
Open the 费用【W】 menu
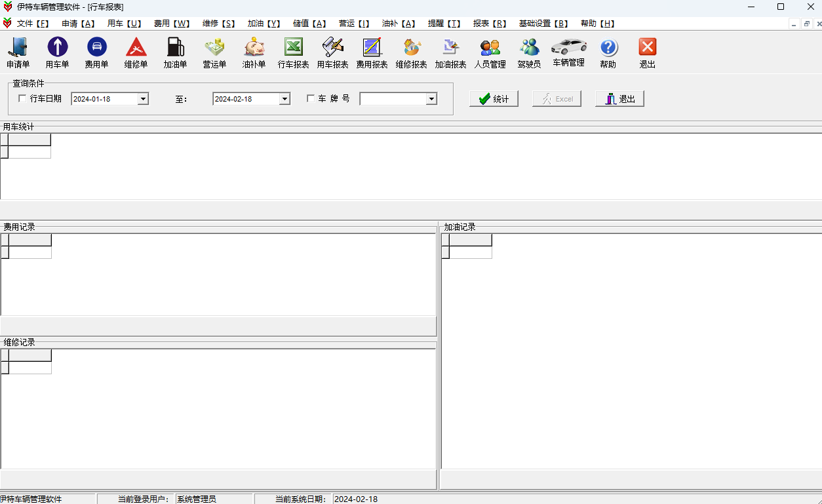[172, 24]
